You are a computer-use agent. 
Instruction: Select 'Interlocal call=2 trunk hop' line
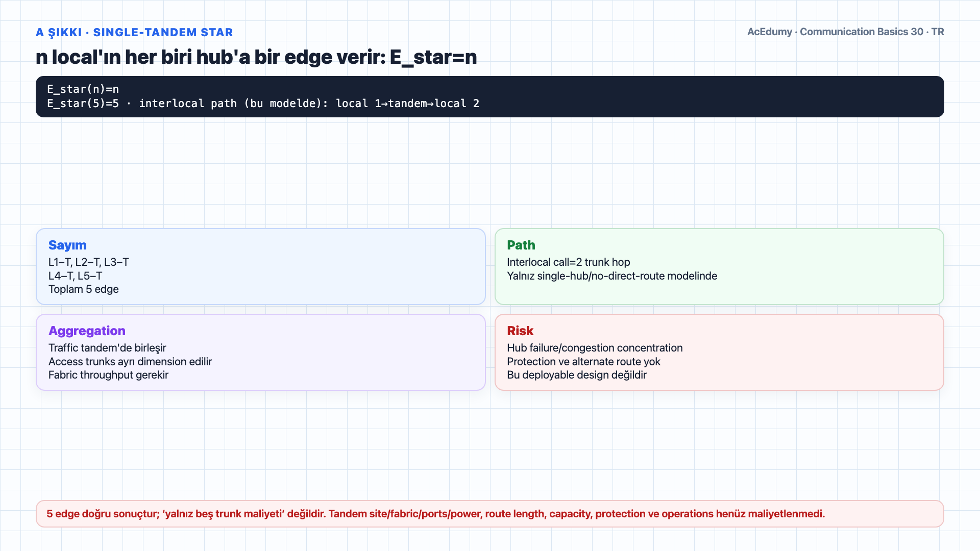tap(568, 262)
